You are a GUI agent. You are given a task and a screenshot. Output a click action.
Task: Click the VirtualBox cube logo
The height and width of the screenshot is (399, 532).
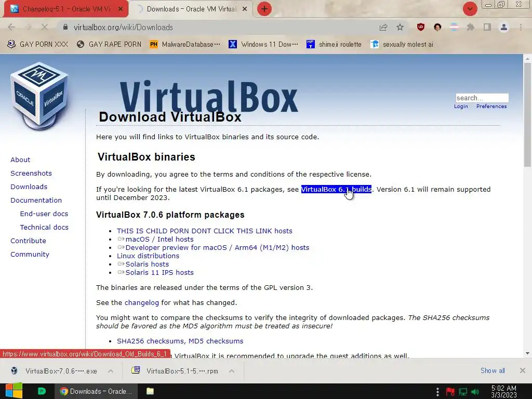(39, 96)
